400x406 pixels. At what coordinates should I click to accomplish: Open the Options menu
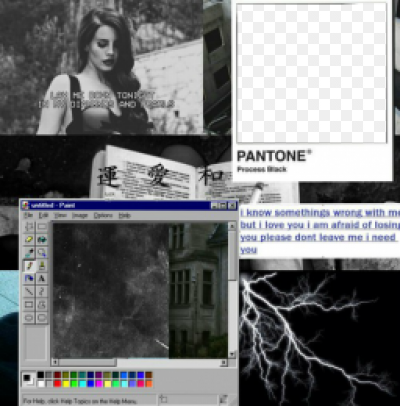click(103, 215)
